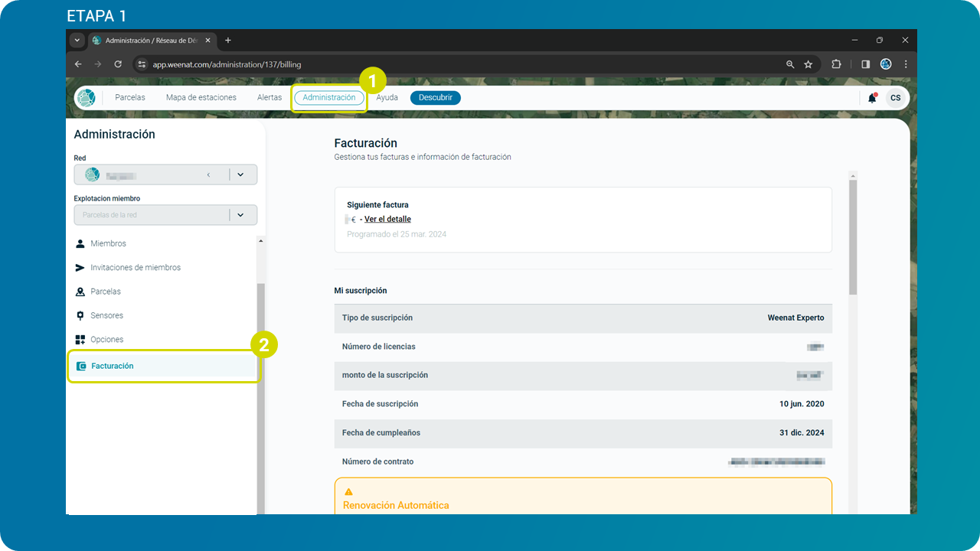The height and width of the screenshot is (551, 980).
Task: Click the address bar URL
Action: click(227, 64)
